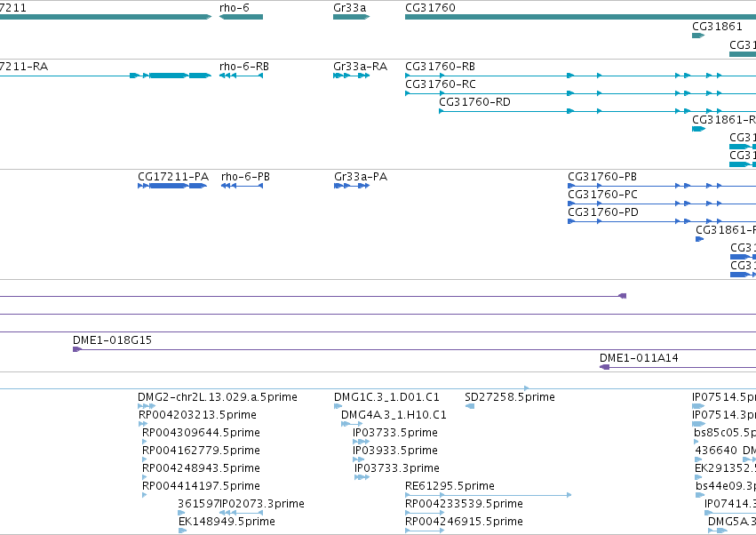Select EST IP03733.3prime
Image resolution: width=756 pixels, height=535 pixels.
coord(397,469)
